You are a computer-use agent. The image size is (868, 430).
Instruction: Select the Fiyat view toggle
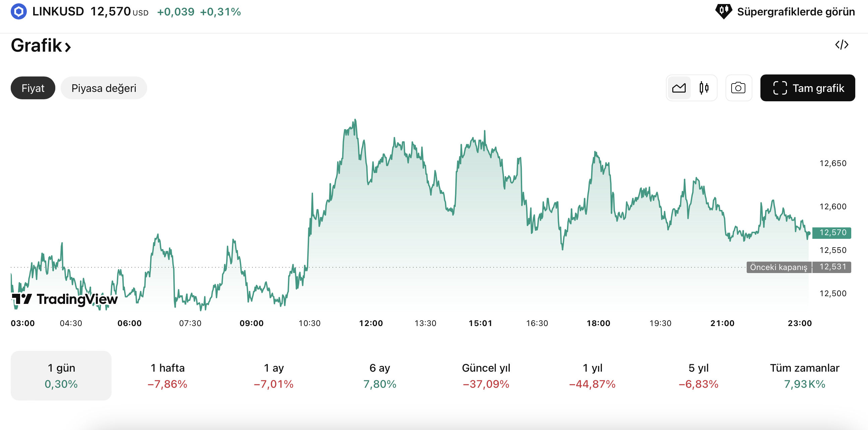(33, 88)
